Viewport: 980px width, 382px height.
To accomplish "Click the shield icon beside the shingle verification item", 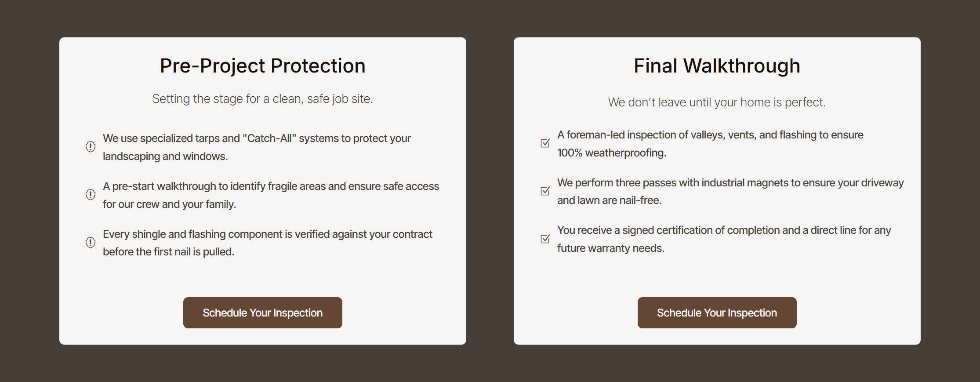I will pyautogui.click(x=91, y=243).
